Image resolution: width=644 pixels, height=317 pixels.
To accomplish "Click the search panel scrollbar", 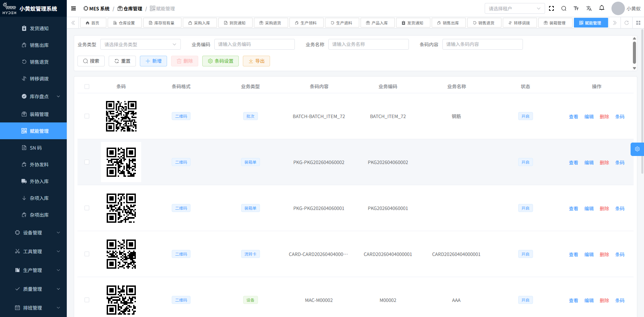I will pyautogui.click(x=634, y=53).
